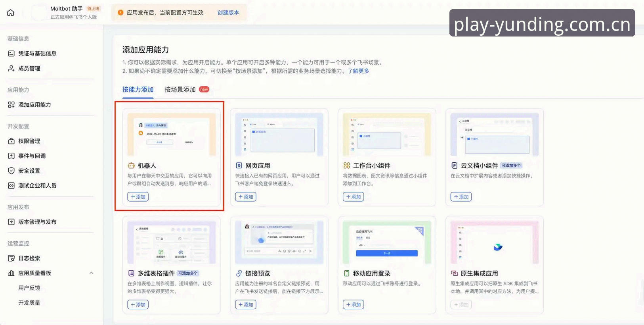The height and width of the screenshot is (325, 644).
Task: Click the 链接预览 preview thumbnail
Action: 279,242
